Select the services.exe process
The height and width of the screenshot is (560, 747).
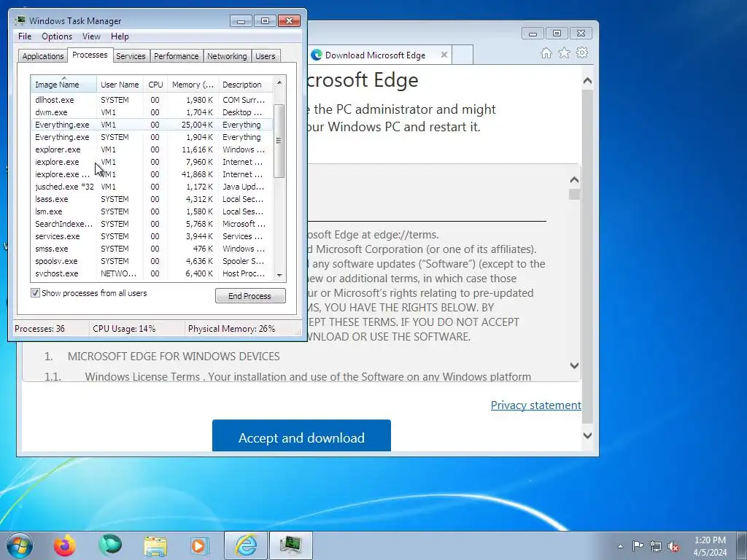[x=152, y=236]
